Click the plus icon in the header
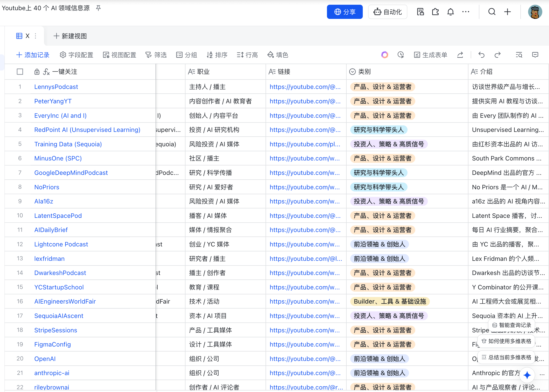This screenshot has height=392, width=549. 507,12
